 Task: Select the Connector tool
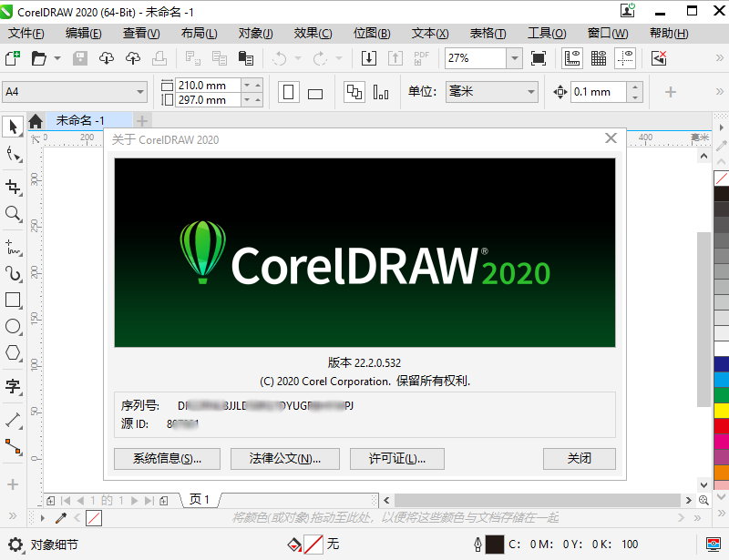[13, 446]
